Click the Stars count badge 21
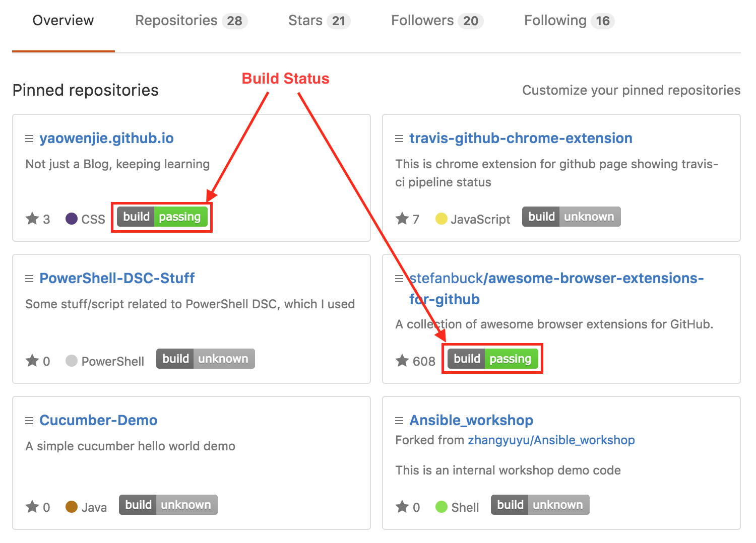Image resolution: width=756 pixels, height=543 pixels. pos(339,21)
